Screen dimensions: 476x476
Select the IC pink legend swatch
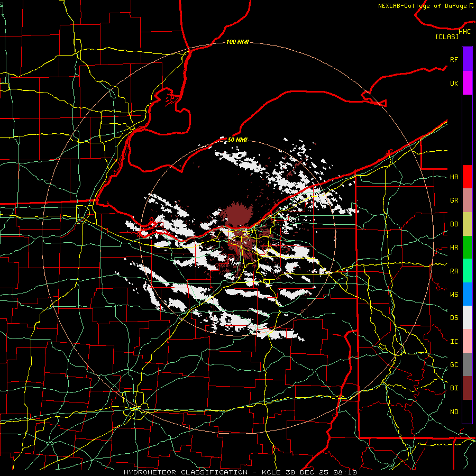[x=467, y=341]
